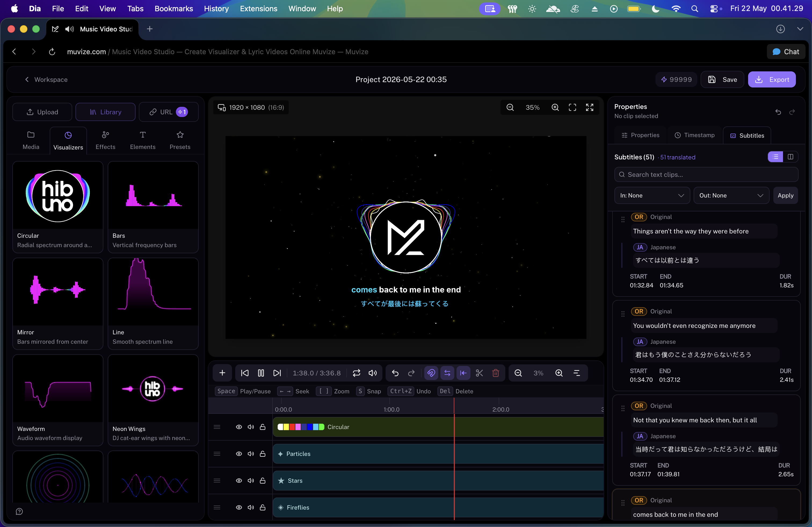
Task: Zoom in the preview canvas
Action: (x=555, y=107)
